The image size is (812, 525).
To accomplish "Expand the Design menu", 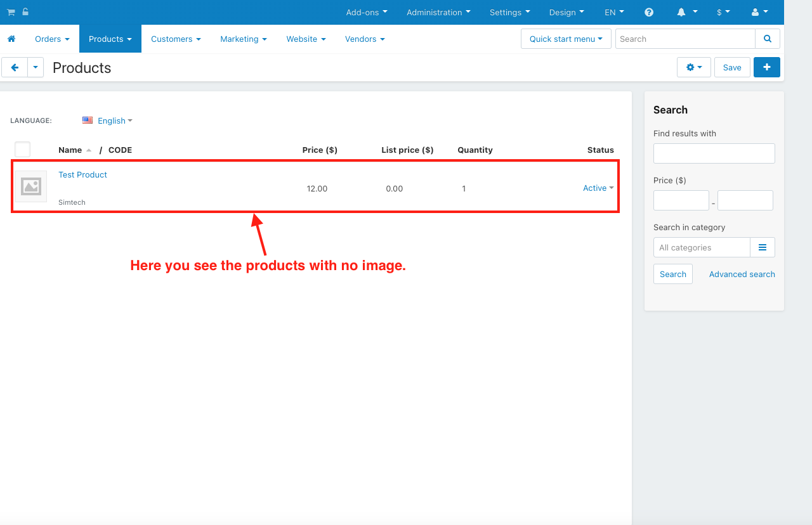I will (x=567, y=12).
